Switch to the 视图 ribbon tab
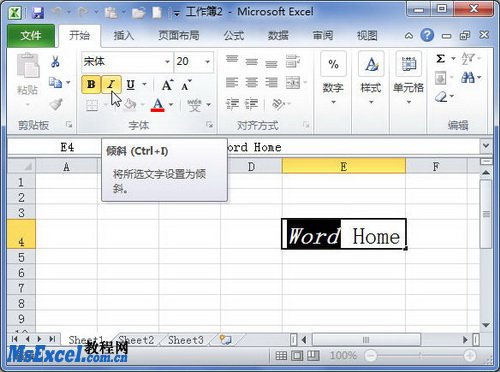This screenshot has height=372, width=500. click(x=367, y=35)
